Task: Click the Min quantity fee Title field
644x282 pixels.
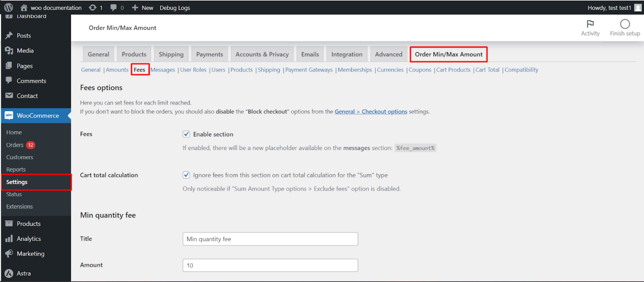Action: point(270,238)
